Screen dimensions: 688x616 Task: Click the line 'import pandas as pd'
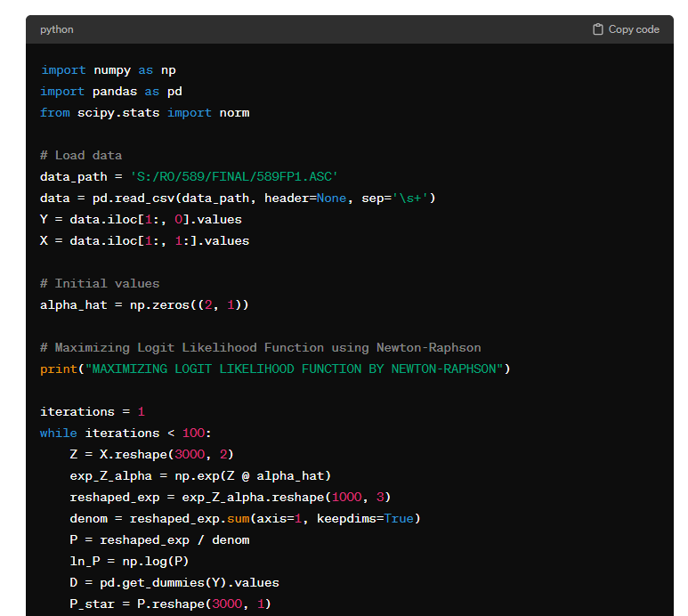[111, 92]
